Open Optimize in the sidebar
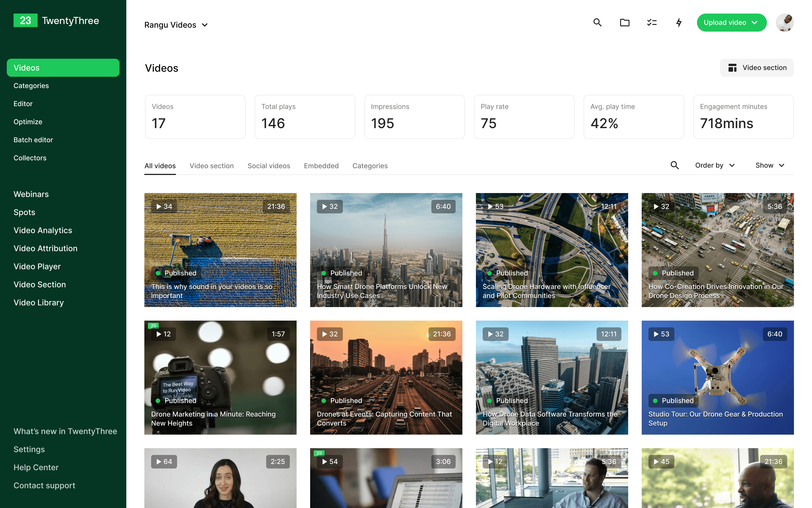This screenshot has height=508, width=812. pos(28,122)
